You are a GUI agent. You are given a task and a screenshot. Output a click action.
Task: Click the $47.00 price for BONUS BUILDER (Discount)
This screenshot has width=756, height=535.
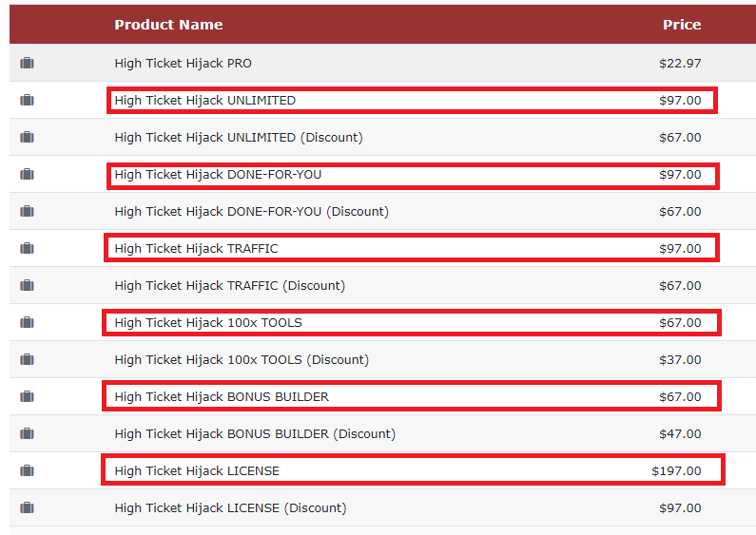(x=680, y=433)
